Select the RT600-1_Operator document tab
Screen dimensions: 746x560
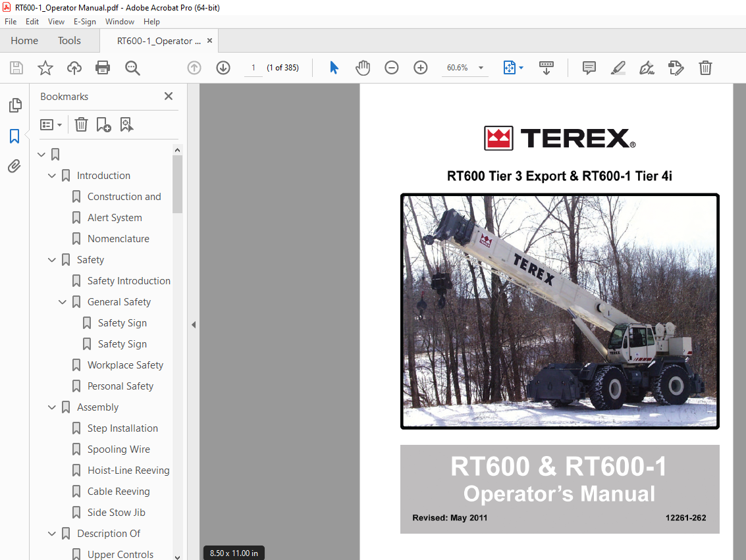click(x=159, y=41)
